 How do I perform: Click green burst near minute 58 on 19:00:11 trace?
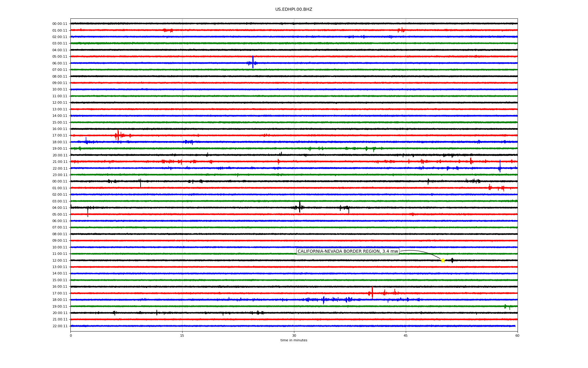point(505,306)
